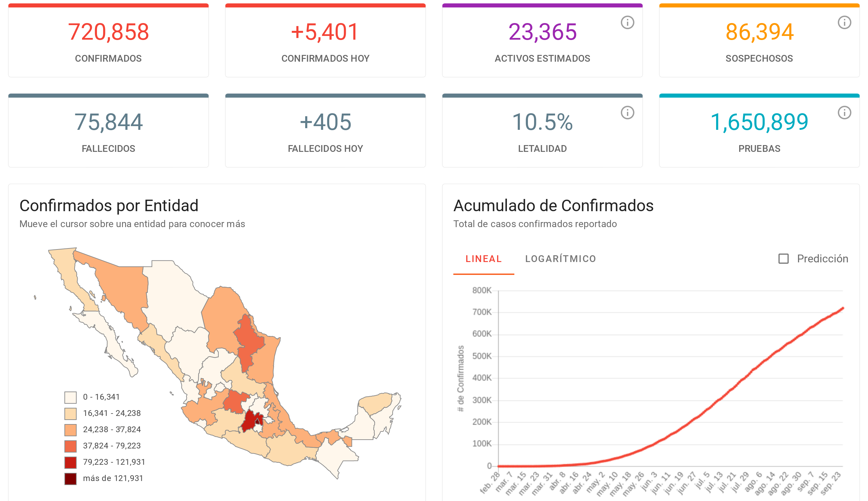Click the Predicción label text

tap(822, 259)
